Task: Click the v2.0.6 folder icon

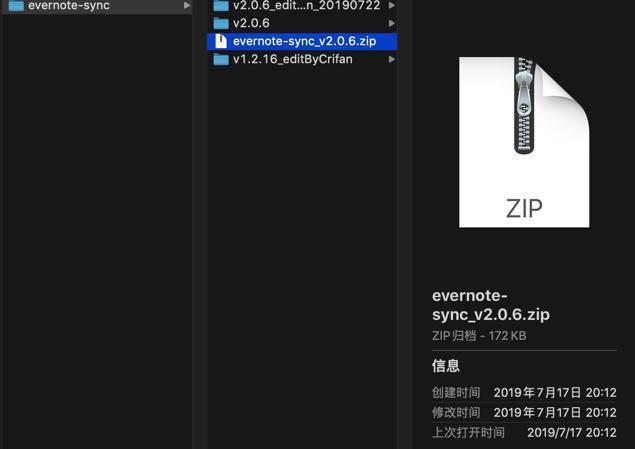Action: click(221, 23)
